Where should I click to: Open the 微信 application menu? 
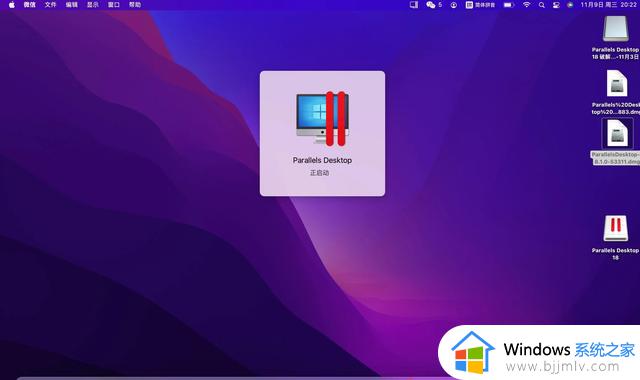[29, 5]
